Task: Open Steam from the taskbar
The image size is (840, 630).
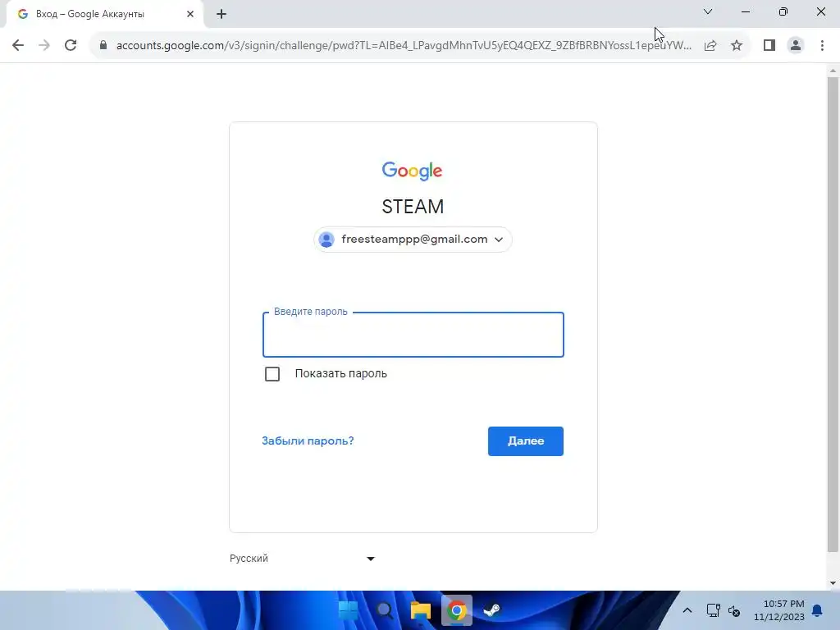Action: tap(492, 610)
